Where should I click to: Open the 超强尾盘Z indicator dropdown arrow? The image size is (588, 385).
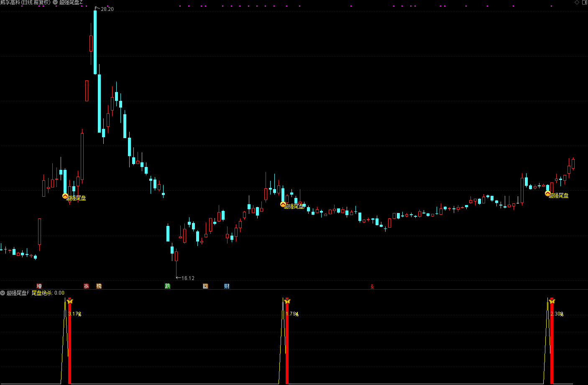click(55, 3)
